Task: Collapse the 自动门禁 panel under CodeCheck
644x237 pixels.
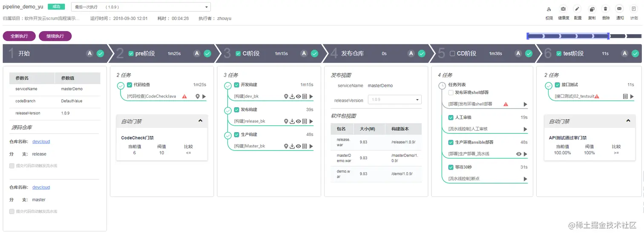Action: click(200, 121)
